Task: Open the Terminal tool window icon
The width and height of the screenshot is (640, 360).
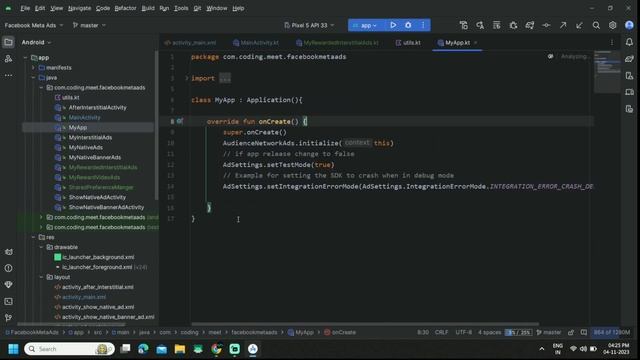Action: [x=8, y=301]
